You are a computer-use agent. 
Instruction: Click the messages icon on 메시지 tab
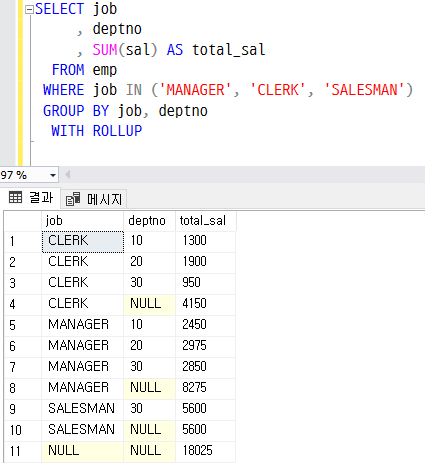coord(73,199)
